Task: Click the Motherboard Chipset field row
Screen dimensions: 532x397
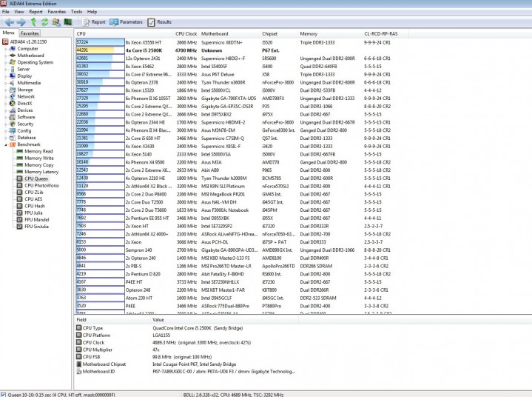Action: point(156,364)
